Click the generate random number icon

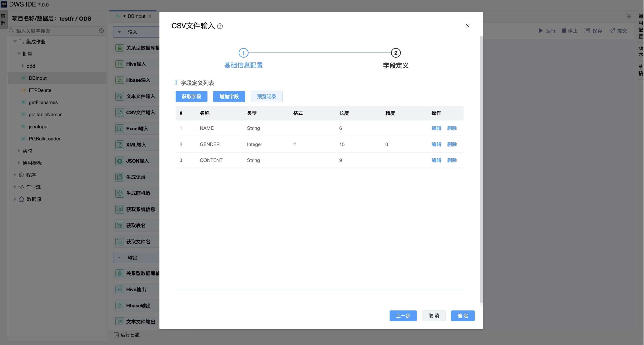(x=120, y=193)
